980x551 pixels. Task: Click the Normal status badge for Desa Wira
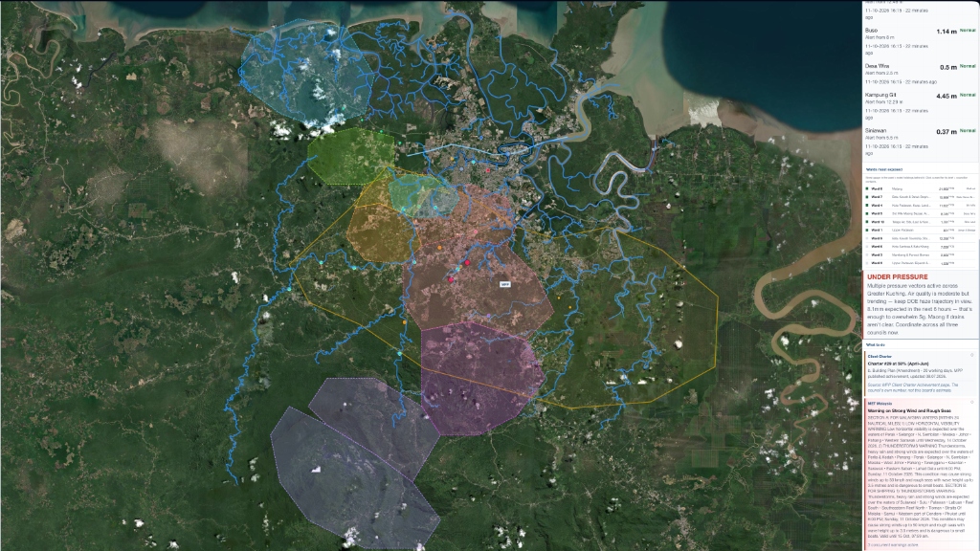click(x=968, y=66)
